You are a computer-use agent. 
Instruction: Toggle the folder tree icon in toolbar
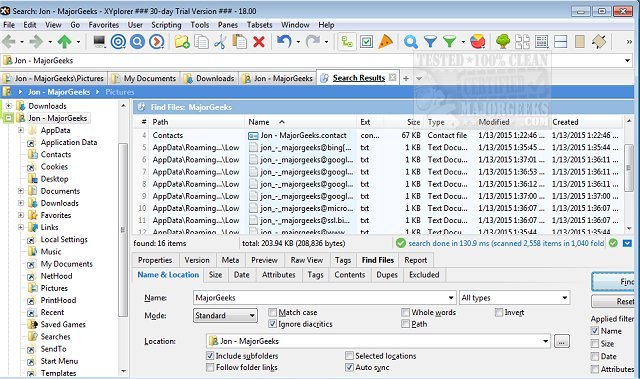pyautogui.click(x=347, y=42)
